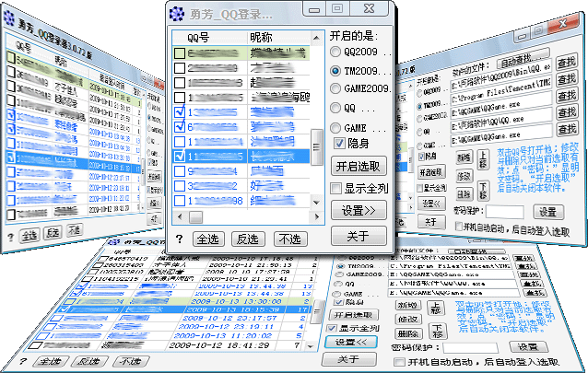
Task: Expand settings with 设置>> in front window
Action: click(x=359, y=210)
